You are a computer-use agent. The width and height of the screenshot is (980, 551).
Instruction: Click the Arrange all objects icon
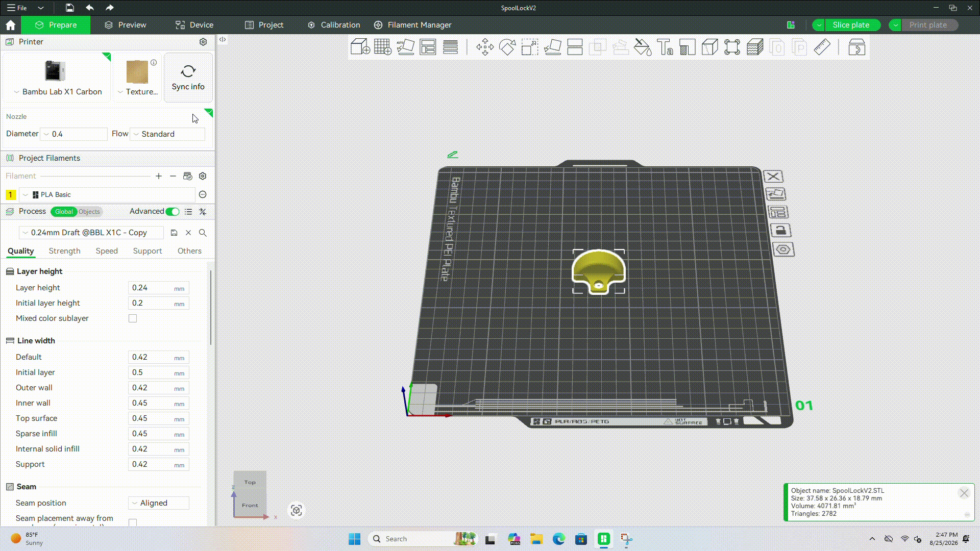click(x=428, y=47)
